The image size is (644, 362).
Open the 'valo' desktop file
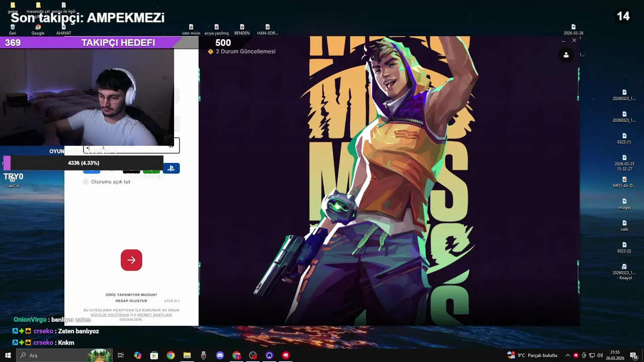click(624, 225)
